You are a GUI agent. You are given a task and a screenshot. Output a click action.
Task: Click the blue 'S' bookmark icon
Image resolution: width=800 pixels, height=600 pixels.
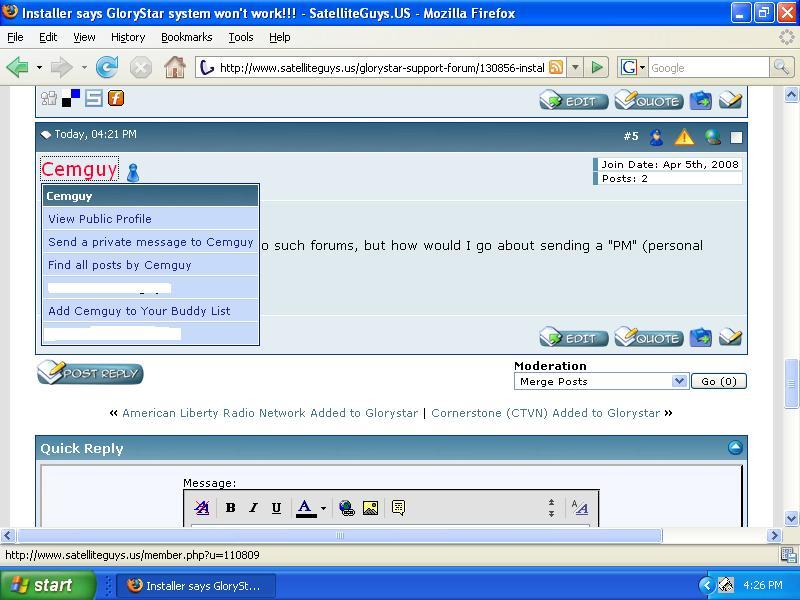click(x=93, y=97)
